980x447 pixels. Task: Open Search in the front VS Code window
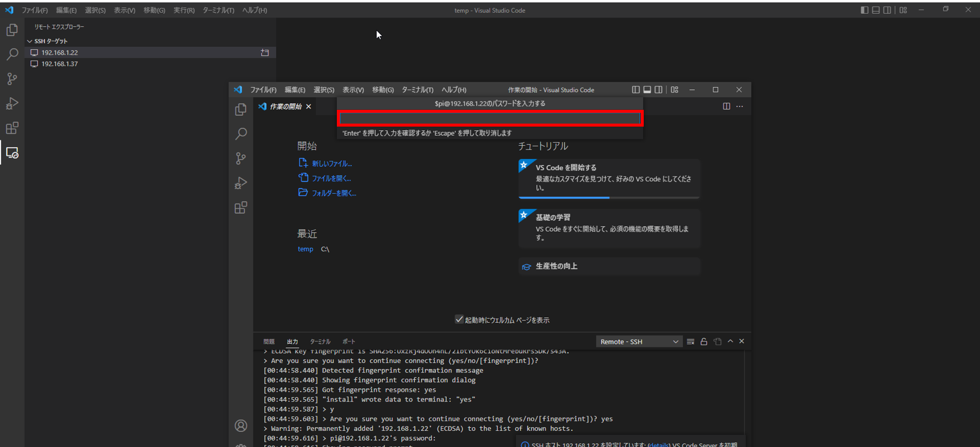click(x=241, y=134)
